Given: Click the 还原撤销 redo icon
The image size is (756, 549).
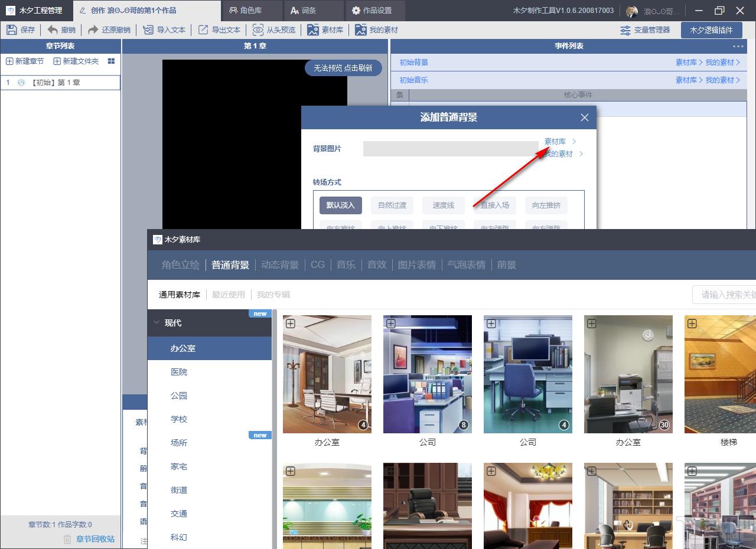Looking at the screenshot, I should pyautogui.click(x=93, y=30).
